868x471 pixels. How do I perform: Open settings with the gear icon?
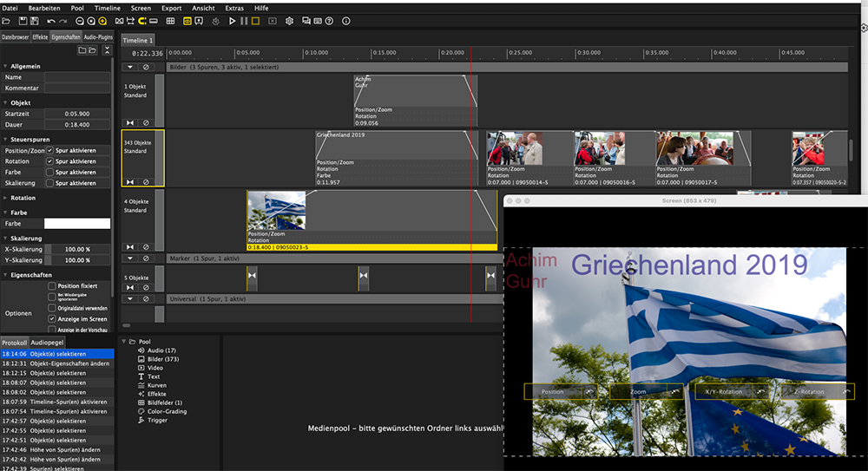click(x=289, y=21)
